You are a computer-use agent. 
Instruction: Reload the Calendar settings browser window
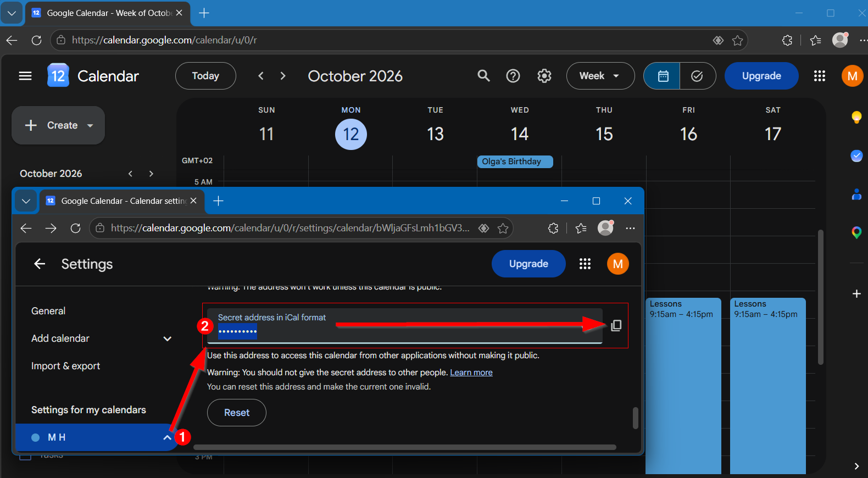[x=75, y=228]
